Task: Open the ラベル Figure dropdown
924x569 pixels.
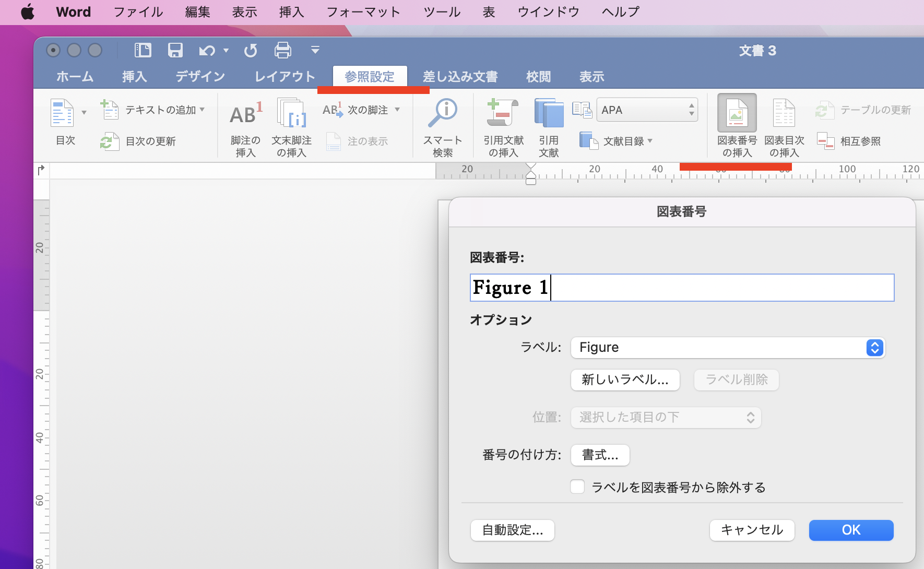Action: [x=728, y=348]
